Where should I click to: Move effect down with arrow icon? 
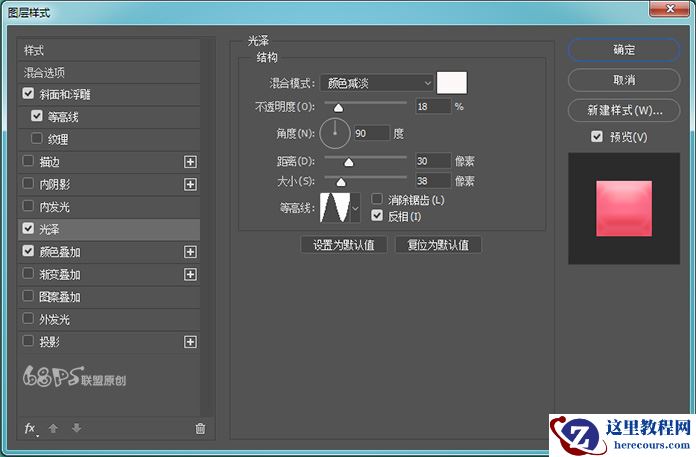coord(76,428)
